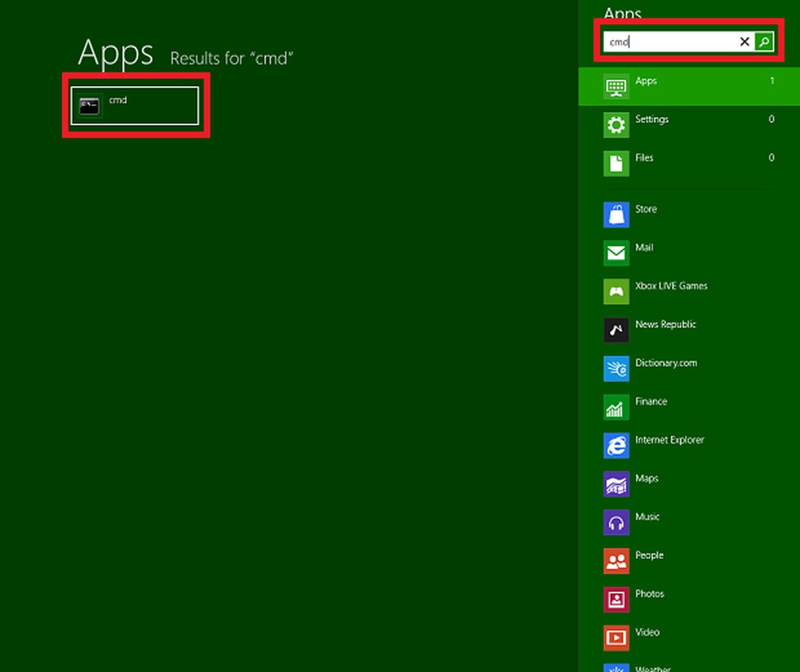
Task: Click the Files category label text
Action: (644, 158)
